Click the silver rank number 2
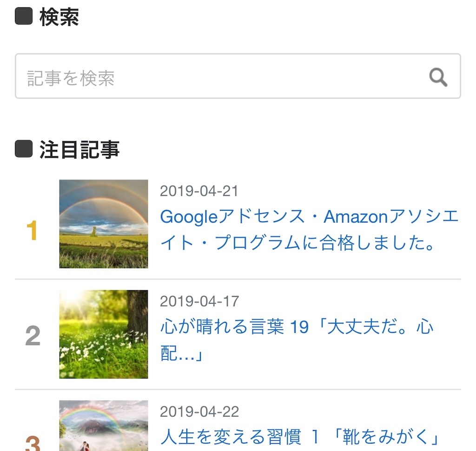 click(x=33, y=336)
